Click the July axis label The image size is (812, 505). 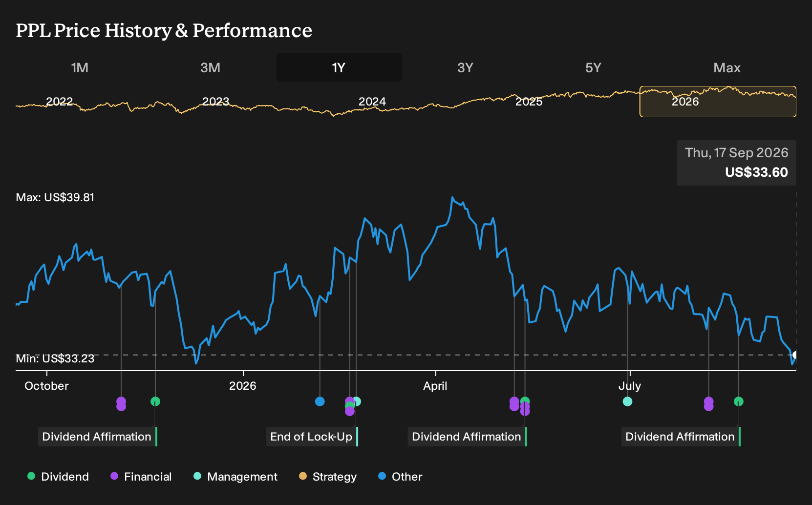630,386
